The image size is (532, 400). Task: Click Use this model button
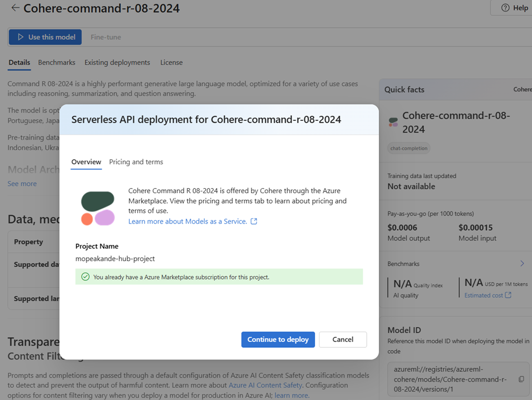tap(45, 37)
